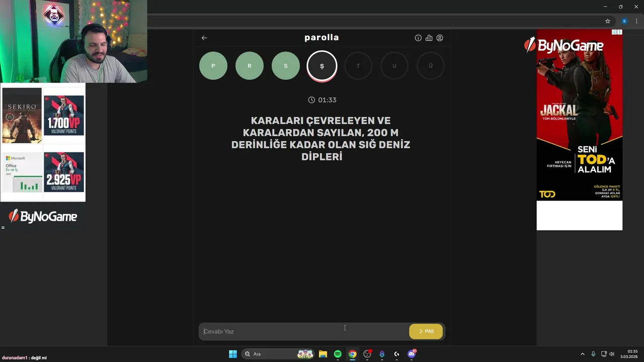Image resolution: width=644 pixels, height=362 pixels.
Task: Open Spotify from the taskbar
Action: point(338,354)
